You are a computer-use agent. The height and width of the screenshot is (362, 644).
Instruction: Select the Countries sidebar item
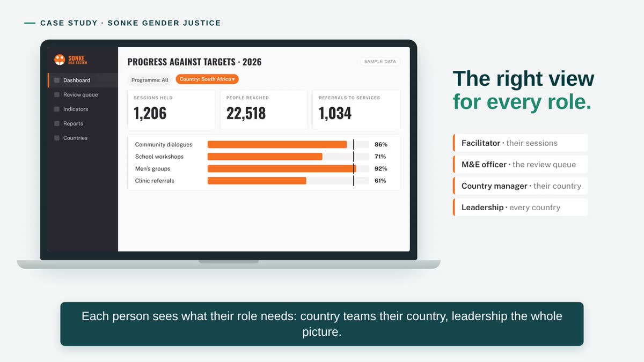pyautogui.click(x=83, y=138)
